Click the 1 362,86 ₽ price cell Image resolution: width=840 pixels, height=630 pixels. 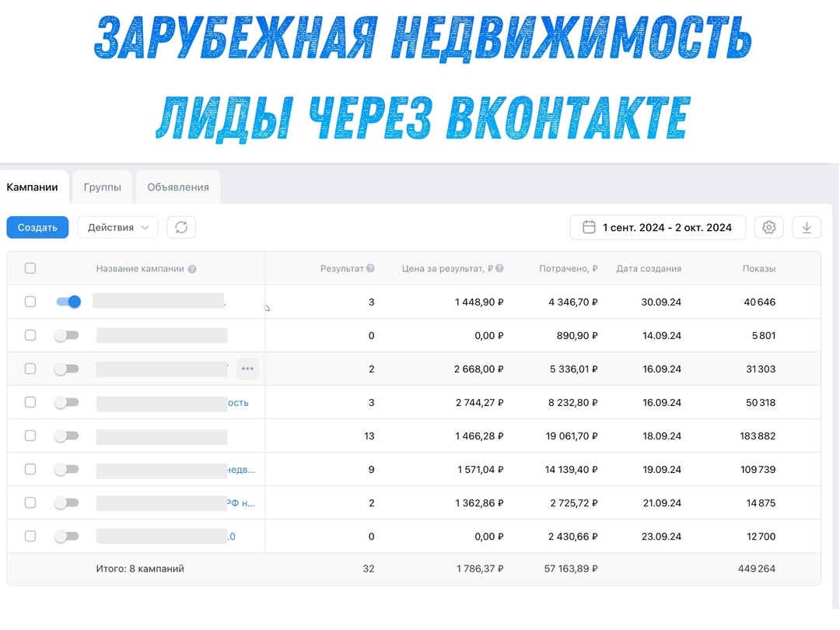[x=480, y=503]
